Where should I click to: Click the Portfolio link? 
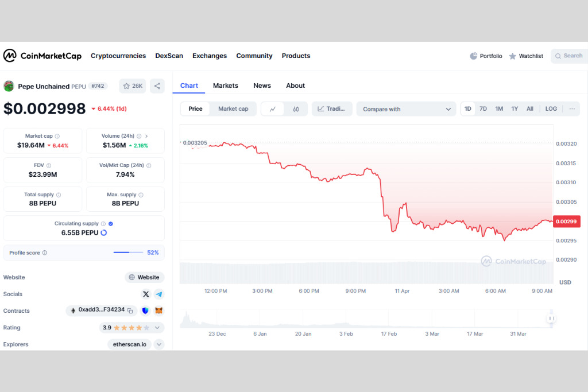[x=491, y=56]
